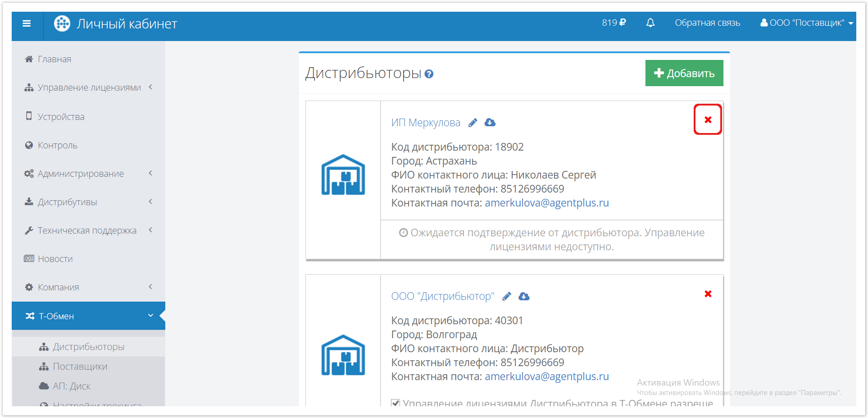Open Поставщики submenu item
The width and height of the screenshot is (868, 418).
80,367
